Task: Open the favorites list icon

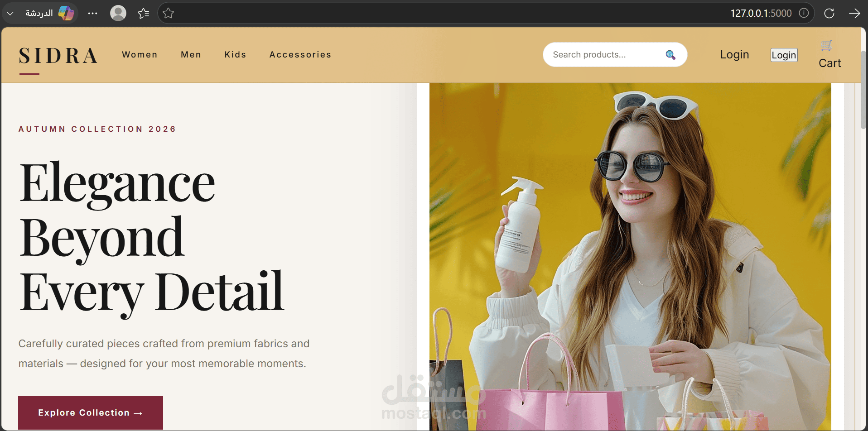Action: (x=143, y=13)
